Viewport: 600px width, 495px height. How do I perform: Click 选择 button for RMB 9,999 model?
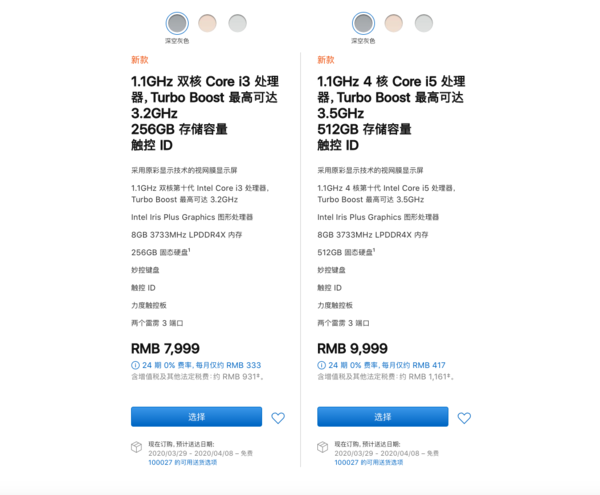pyautogui.click(x=383, y=417)
